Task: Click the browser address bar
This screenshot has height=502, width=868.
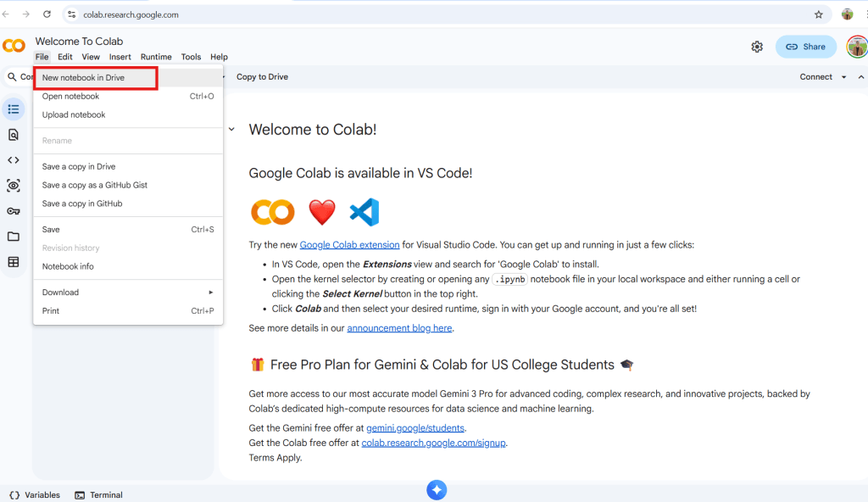Action: [424, 14]
